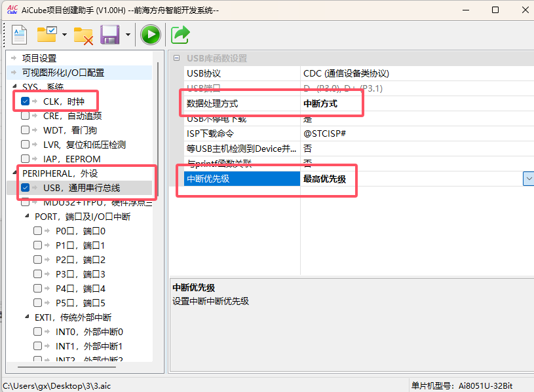Screen dimensions: 534x392
Task: Open the dropdown arrow next to open-folder icon
Action: click(64, 35)
